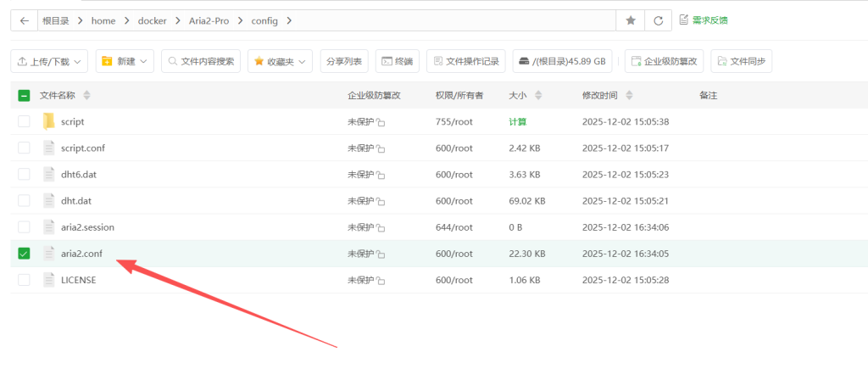Refresh the file list with the reload icon
The image size is (868, 380).
pos(658,20)
